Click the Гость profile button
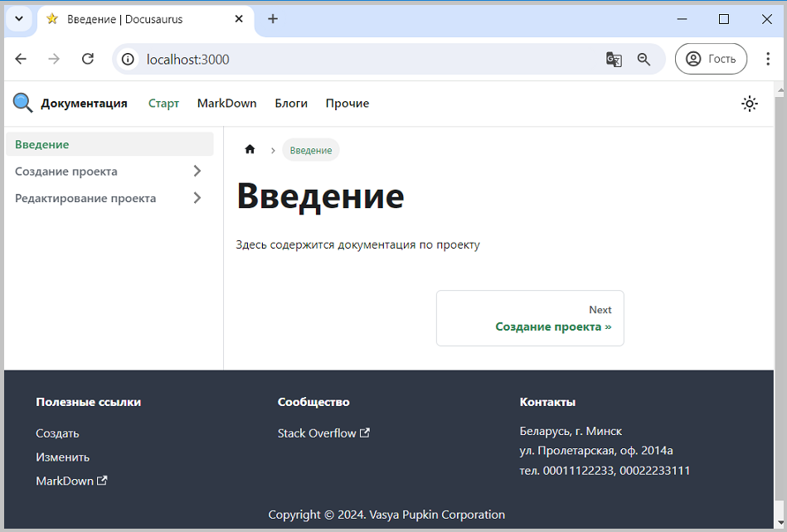787x532 pixels. [711, 59]
